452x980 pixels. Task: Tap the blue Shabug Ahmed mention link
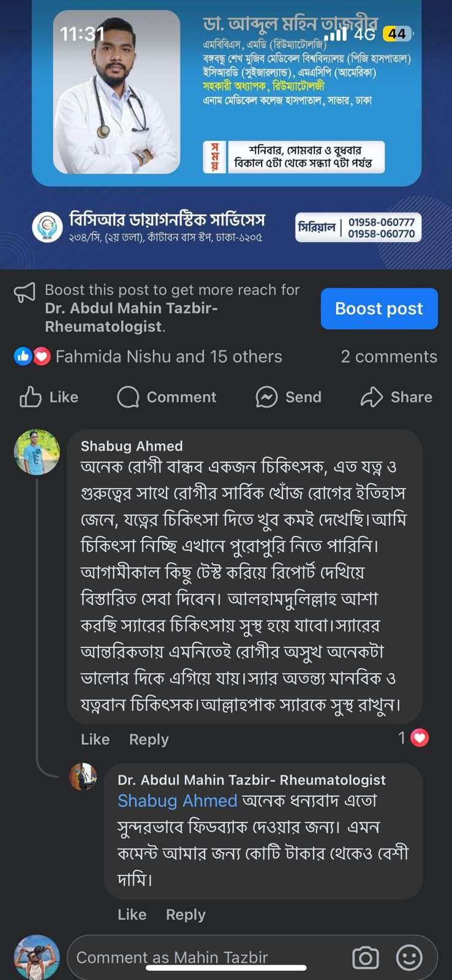tap(177, 801)
